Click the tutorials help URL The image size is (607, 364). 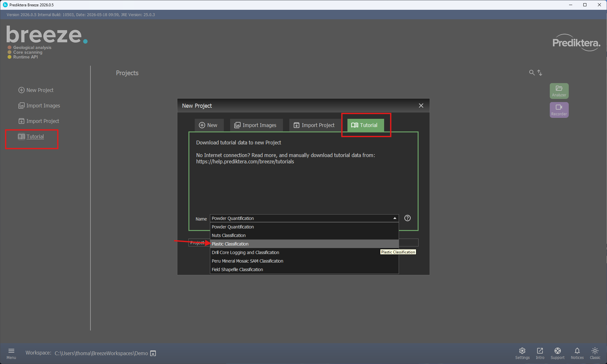[x=245, y=161]
